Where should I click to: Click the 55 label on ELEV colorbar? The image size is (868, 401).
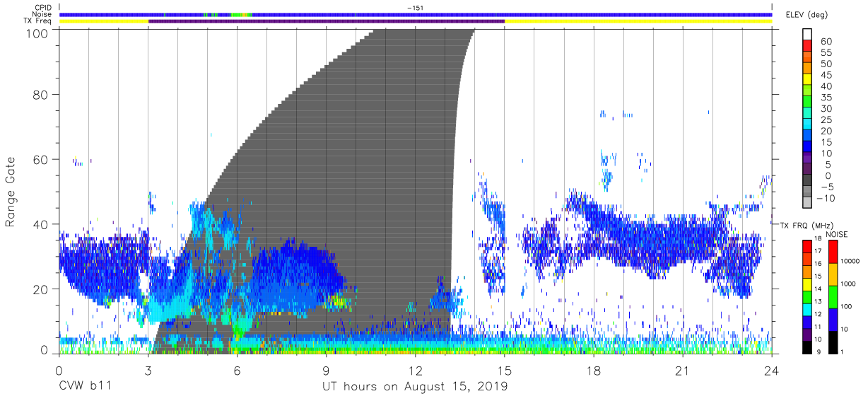pos(826,52)
